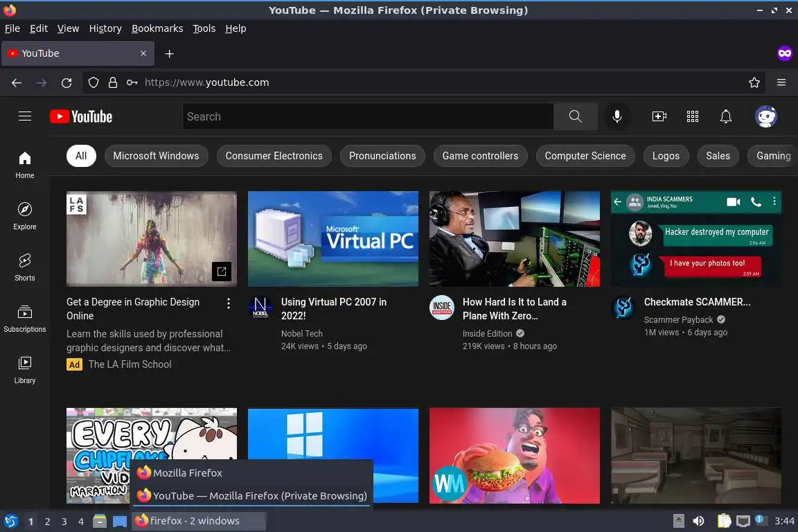Open the tracking protection shield

pos(94,82)
